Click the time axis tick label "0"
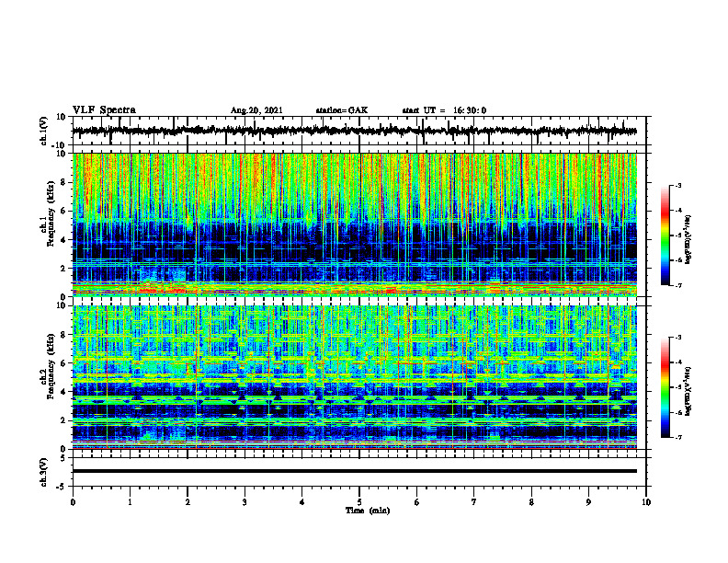This screenshot has width=728, height=563. tap(73, 502)
